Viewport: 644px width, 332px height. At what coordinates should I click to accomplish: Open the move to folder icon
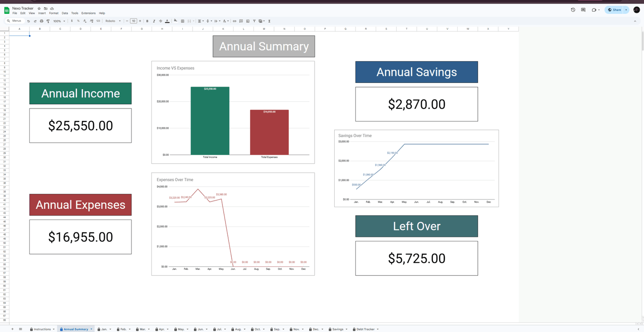[x=45, y=8]
